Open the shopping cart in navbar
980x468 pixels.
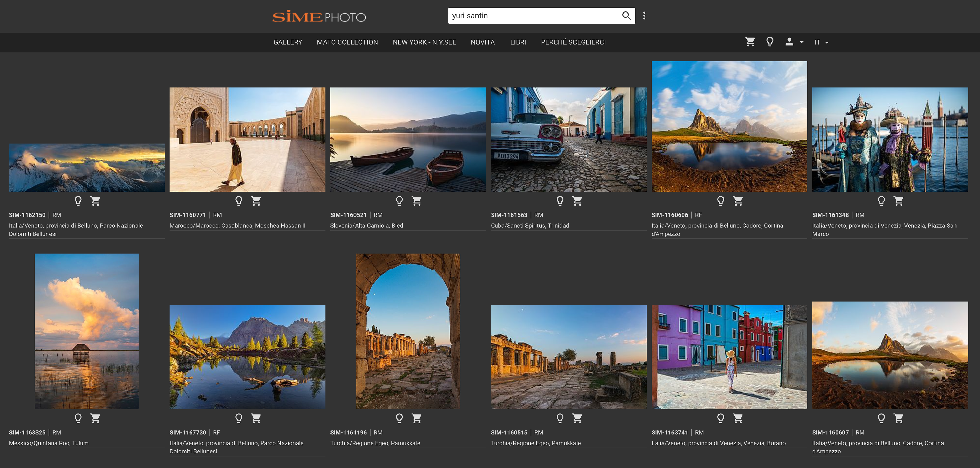pos(750,42)
